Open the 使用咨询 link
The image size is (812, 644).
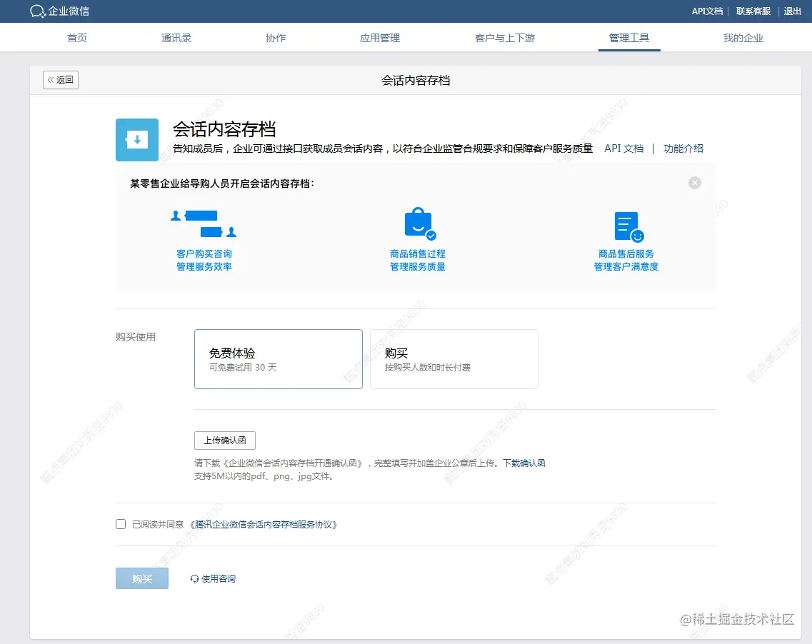click(x=218, y=579)
